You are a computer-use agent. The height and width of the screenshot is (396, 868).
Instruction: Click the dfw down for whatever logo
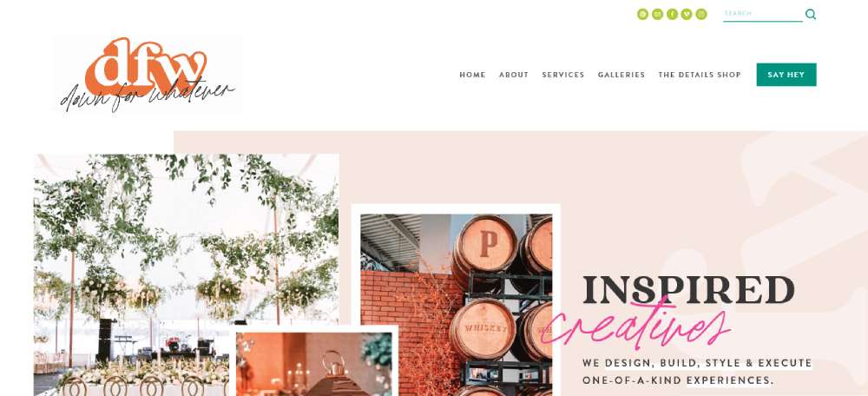click(x=148, y=74)
